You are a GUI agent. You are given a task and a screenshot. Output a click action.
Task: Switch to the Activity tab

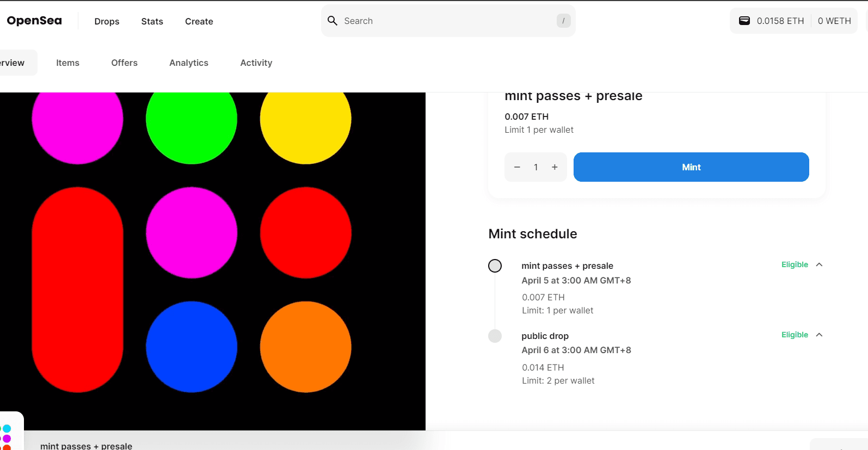(256, 63)
